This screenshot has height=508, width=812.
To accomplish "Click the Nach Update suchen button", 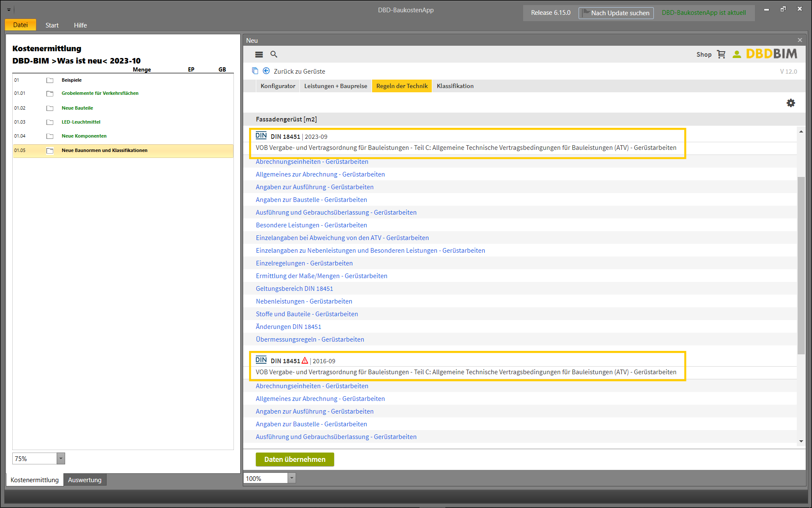I will tap(616, 13).
